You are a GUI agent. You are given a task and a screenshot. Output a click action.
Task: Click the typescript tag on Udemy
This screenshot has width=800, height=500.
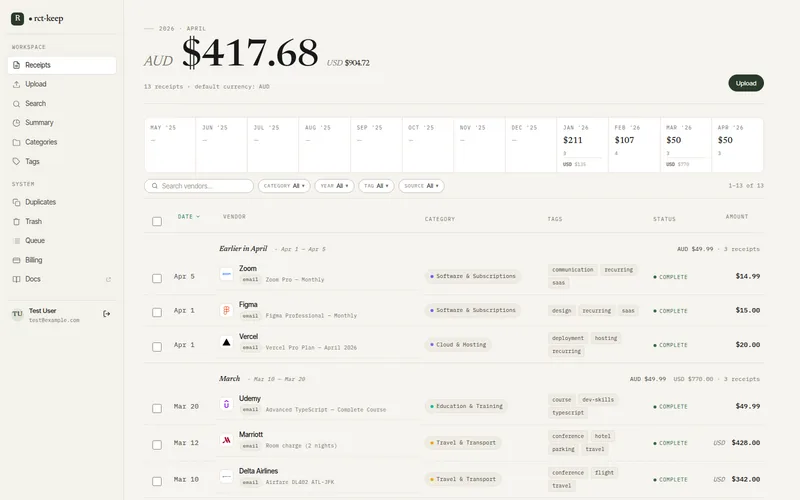(567, 413)
